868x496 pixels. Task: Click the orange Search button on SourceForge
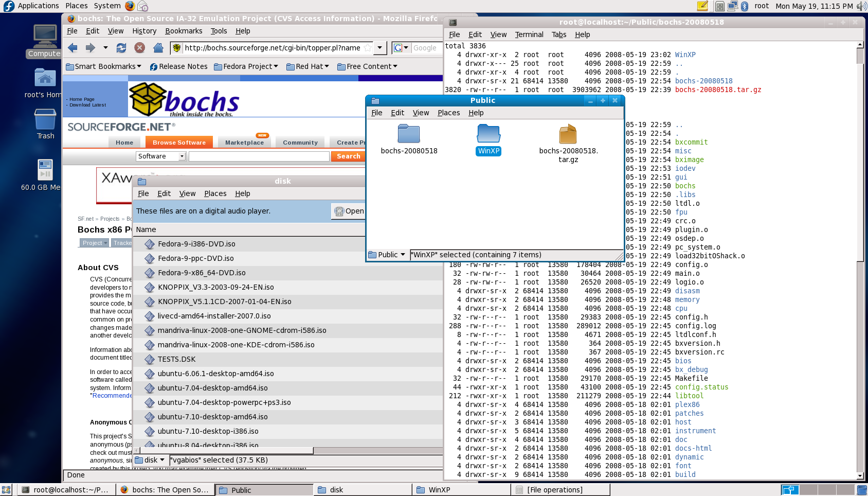click(x=349, y=156)
